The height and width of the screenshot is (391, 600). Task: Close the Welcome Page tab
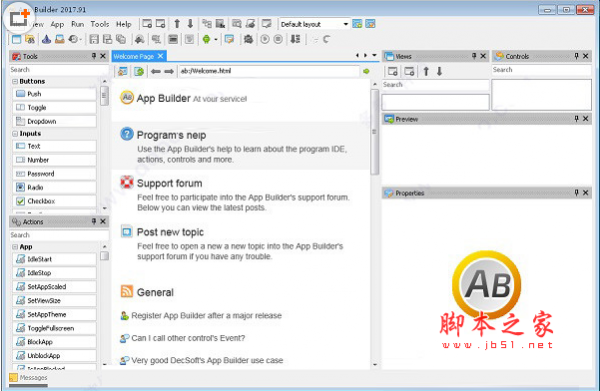161,56
